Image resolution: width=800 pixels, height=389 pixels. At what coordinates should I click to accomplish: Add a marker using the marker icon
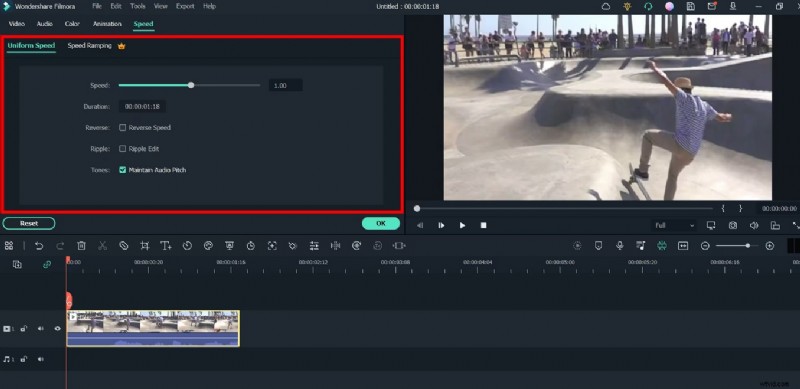point(598,246)
